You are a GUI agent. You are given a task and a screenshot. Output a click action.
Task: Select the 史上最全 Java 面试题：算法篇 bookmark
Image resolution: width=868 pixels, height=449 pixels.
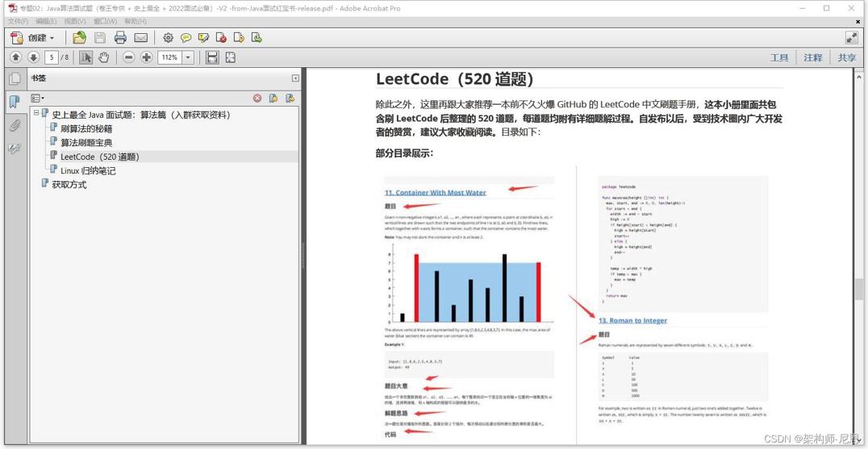tap(140, 115)
